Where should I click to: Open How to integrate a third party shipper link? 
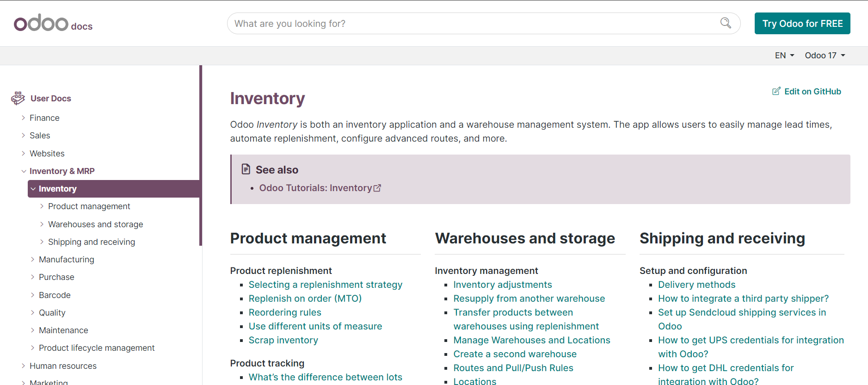(x=744, y=298)
